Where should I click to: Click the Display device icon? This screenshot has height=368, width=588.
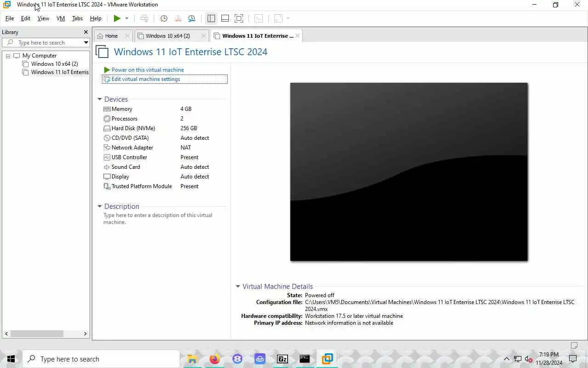(107, 177)
